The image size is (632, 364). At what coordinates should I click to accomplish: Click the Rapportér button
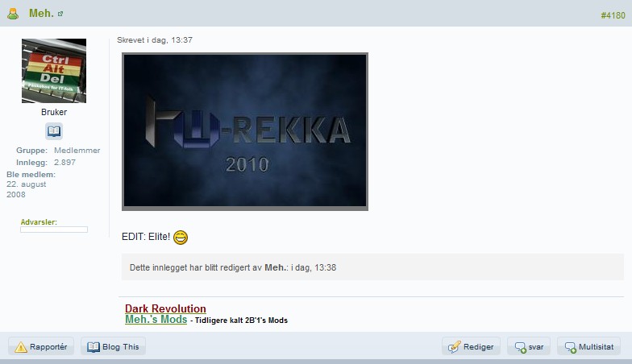pyautogui.click(x=40, y=346)
